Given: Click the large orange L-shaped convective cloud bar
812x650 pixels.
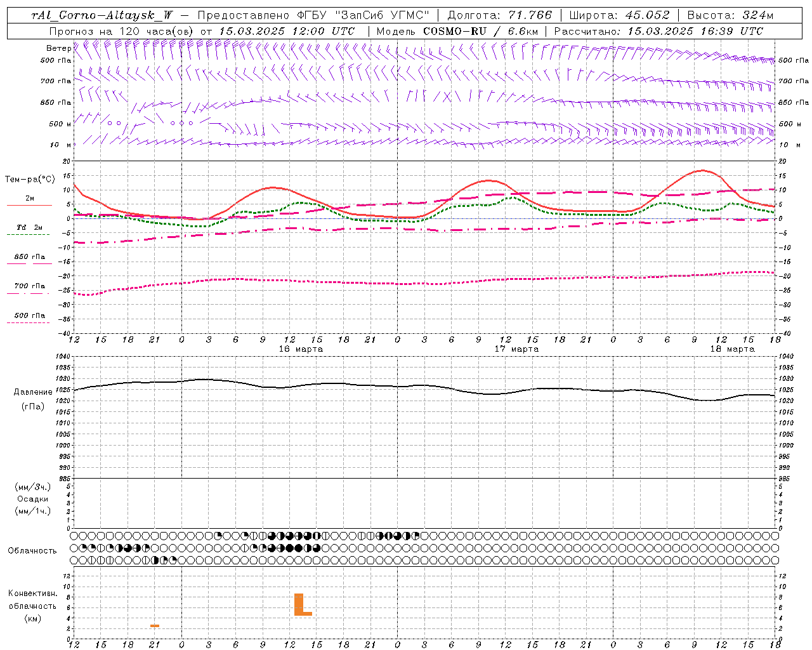Looking at the screenshot, I should [299, 605].
